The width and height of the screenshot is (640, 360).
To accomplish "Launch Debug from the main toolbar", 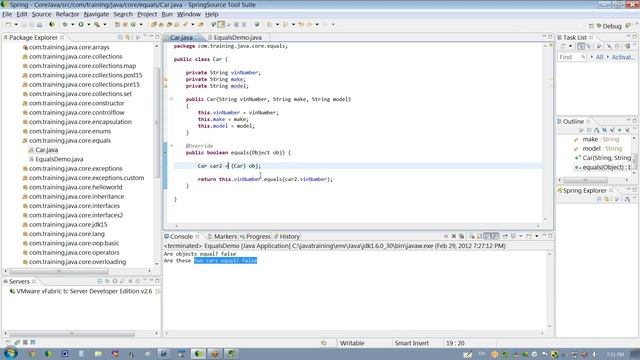I will click(x=64, y=25).
